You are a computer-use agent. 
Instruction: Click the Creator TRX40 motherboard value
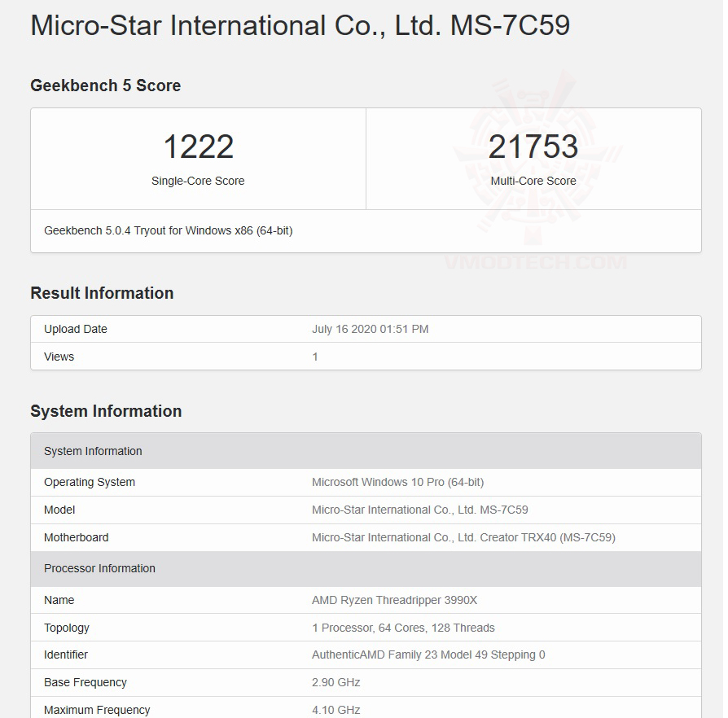pyautogui.click(x=463, y=537)
